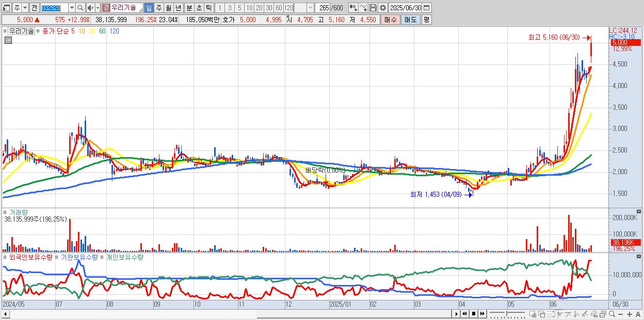The image size is (644, 320).
Task: Click the 개인보유수량 indicator label
Action: click(x=124, y=257)
